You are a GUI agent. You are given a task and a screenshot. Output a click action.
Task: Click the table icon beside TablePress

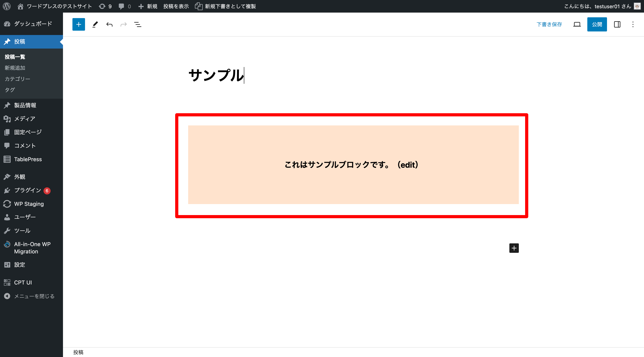(x=7, y=159)
